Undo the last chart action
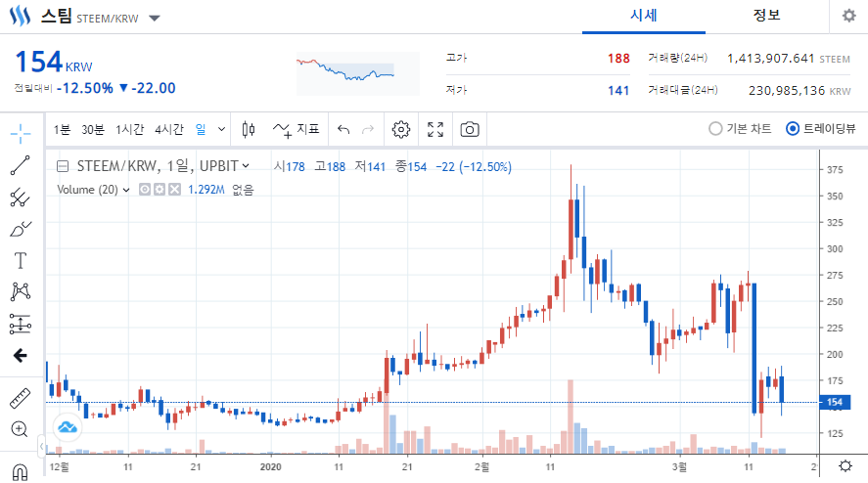The width and height of the screenshot is (868, 483). pos(343,129)
